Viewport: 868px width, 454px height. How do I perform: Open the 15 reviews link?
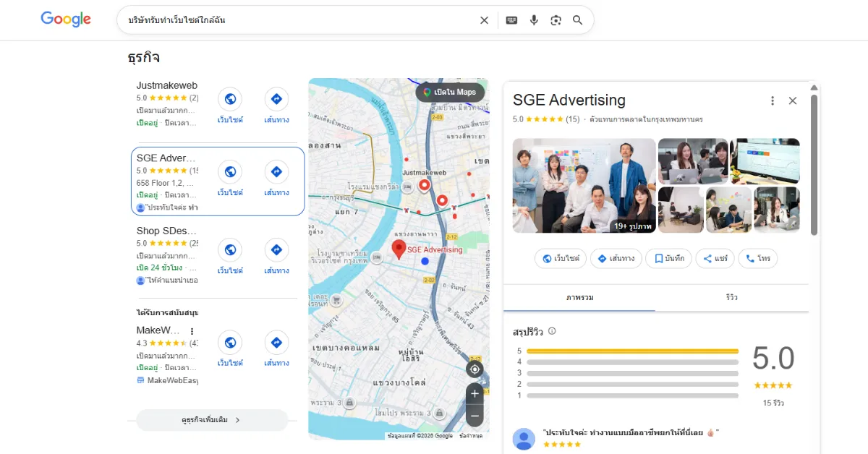pyautogui.click(x=773, y=403)
